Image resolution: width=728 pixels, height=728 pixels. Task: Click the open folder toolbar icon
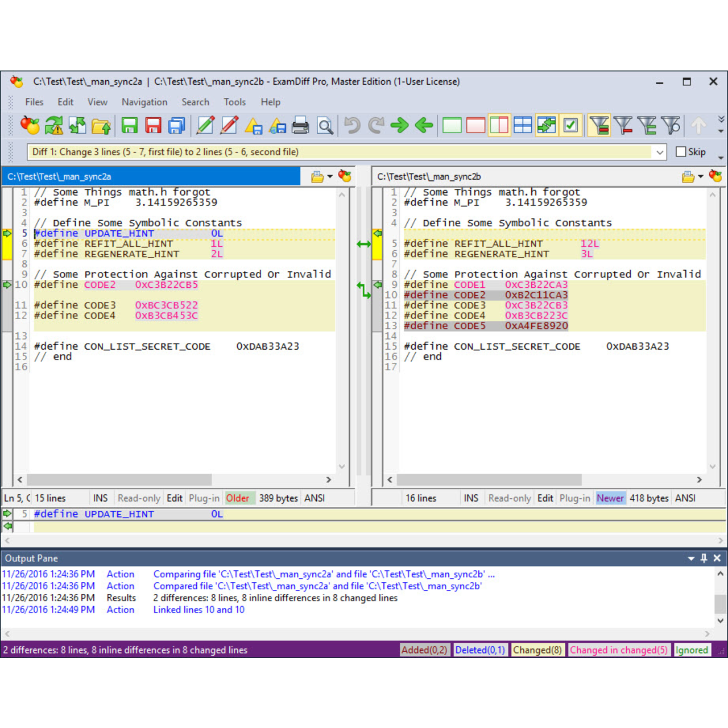[x=101, y=125]
